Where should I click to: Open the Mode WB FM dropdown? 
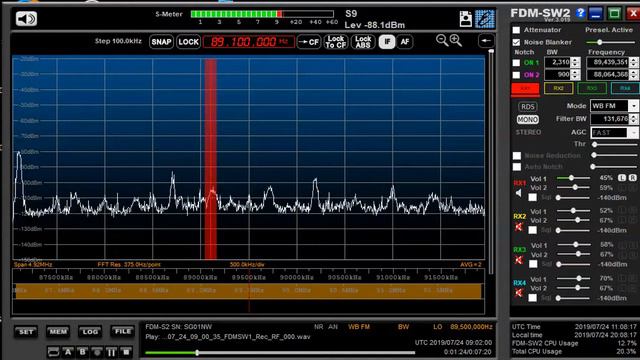click(x=633, y=106)
